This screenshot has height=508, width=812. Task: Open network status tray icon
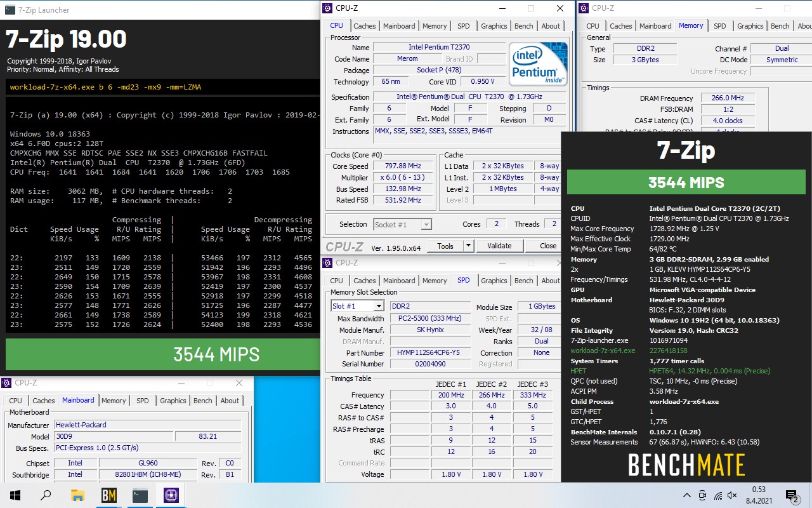point(718,495)
